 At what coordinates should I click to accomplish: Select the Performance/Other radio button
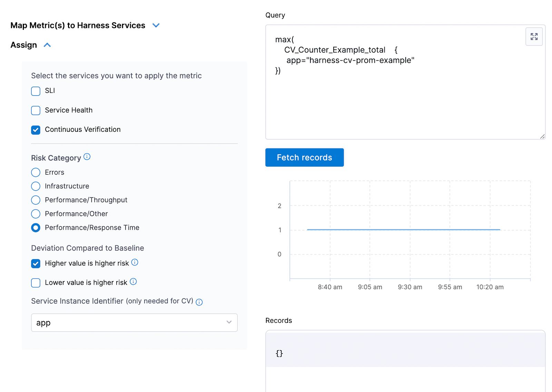[36, 214]
